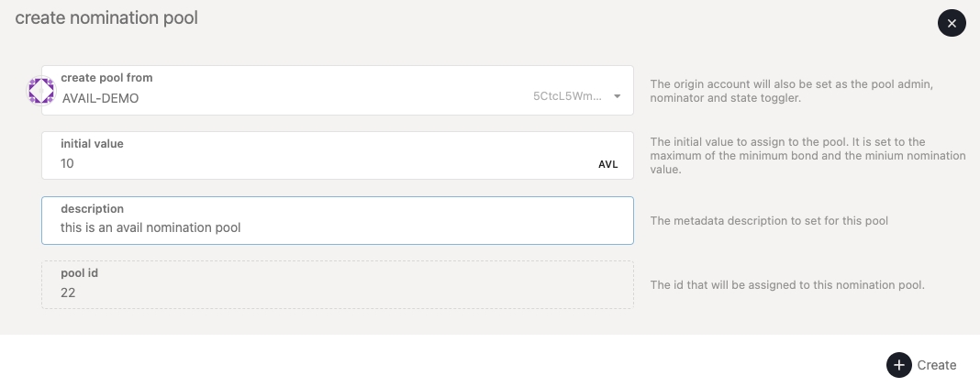Click the "description" field label
Viewport: 980px width, 387px height.
coord(92,209)
